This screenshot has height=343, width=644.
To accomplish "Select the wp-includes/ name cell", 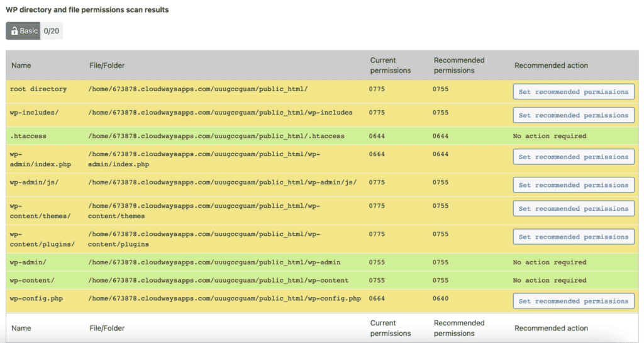I will pos(34,112).
